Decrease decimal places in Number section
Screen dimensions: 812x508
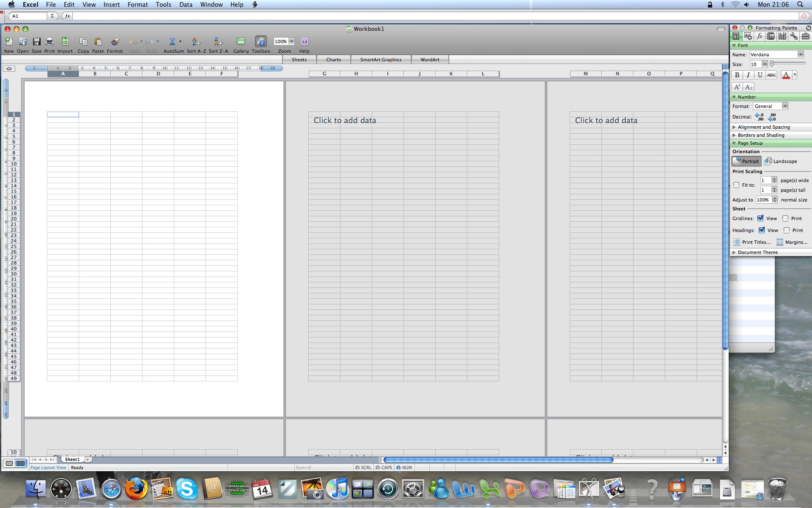click(772, 117)
